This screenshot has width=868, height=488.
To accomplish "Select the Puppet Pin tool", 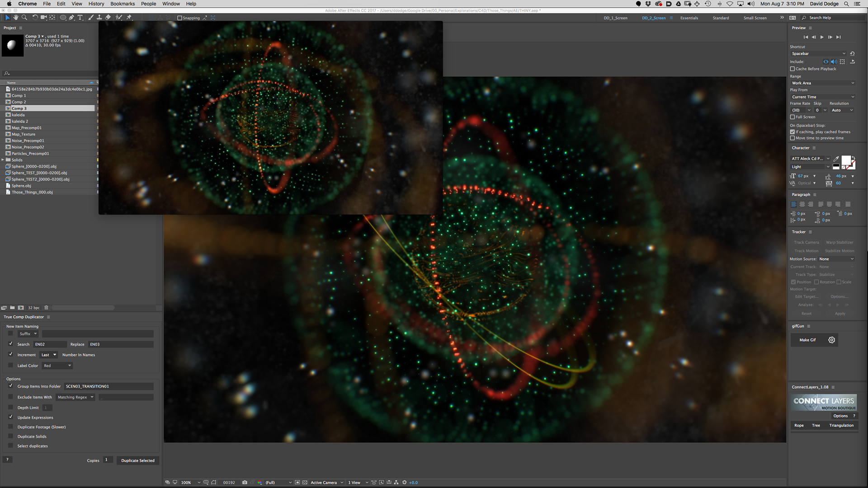I will 129,18.
